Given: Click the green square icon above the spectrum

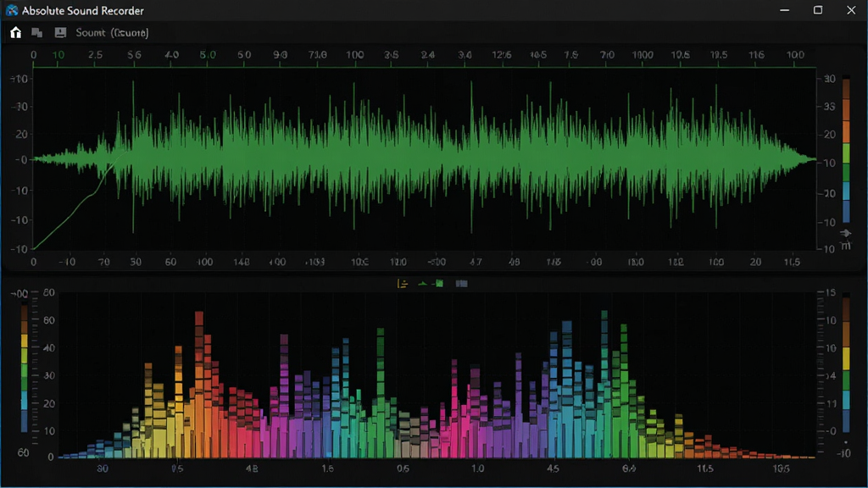Looking at the screenshot, I should pos(439,284).
